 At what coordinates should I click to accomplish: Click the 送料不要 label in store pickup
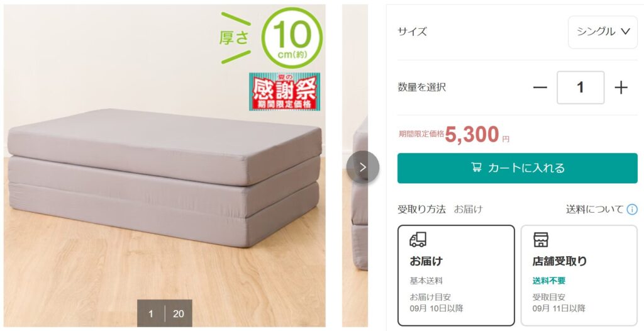[549, 281]
